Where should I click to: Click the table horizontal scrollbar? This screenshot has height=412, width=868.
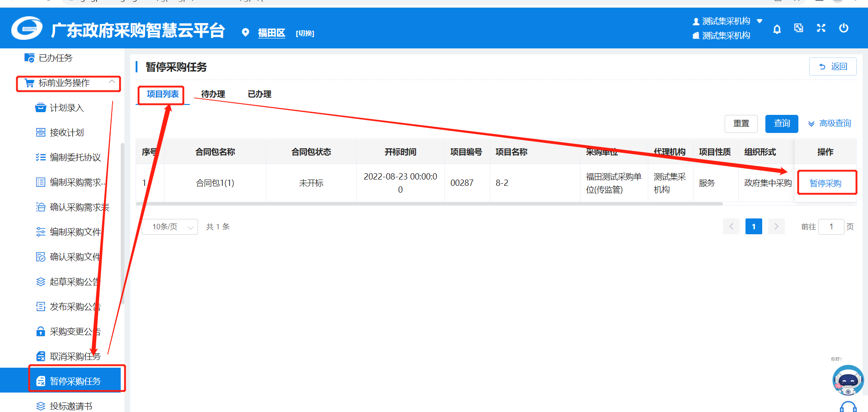tap(429, 204)
